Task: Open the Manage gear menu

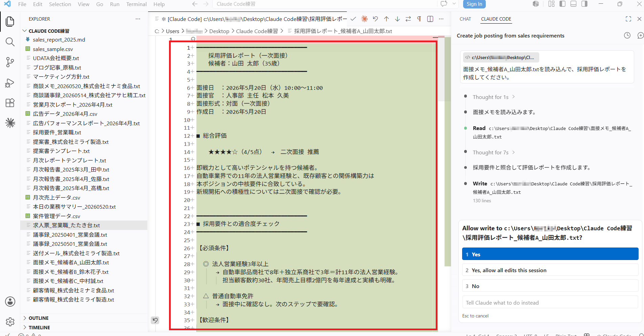Action: (x=10, y=322)
